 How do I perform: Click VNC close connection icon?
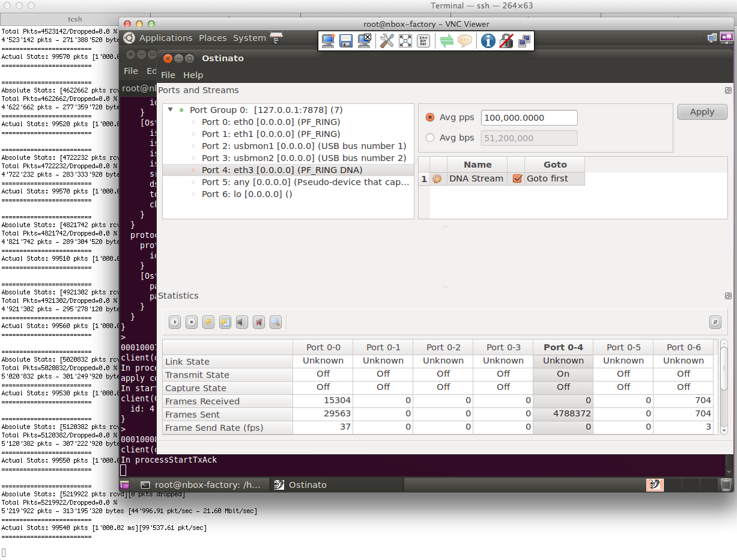tap(364, 41)
